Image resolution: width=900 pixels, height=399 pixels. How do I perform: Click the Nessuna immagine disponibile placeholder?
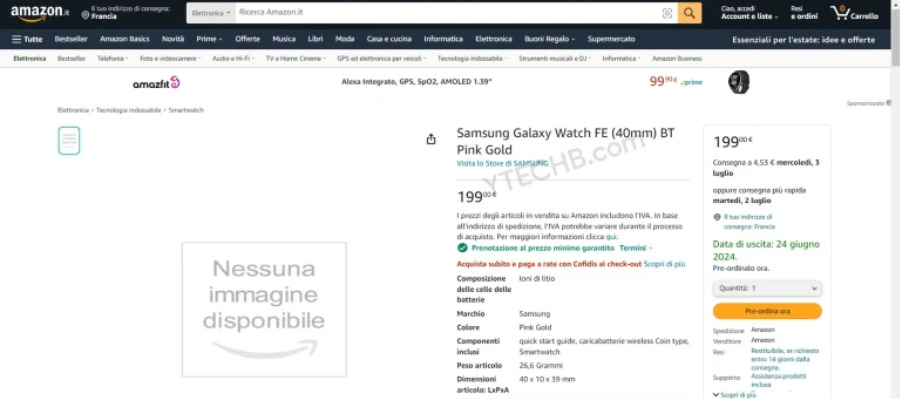click(264, 309)
